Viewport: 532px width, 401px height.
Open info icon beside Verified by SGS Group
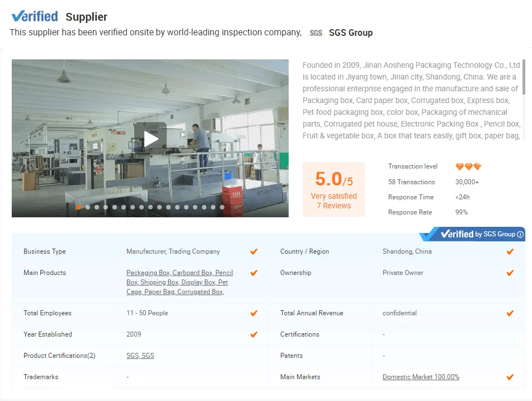coord(520,234)
